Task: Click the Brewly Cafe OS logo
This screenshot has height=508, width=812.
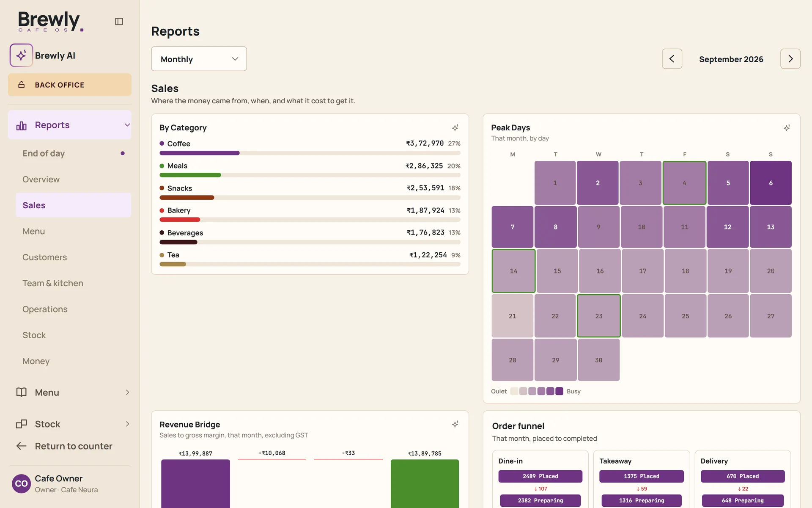Action: coord(51,21)
